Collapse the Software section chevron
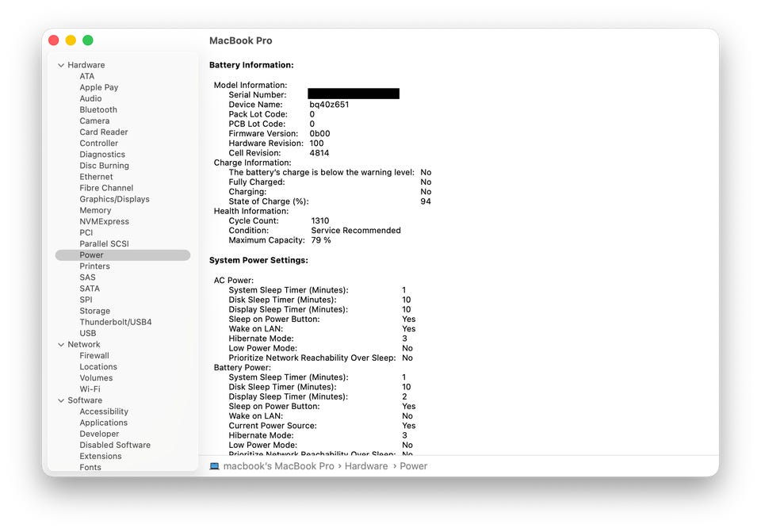The width and height of the screenshot is (761, 532). [61, 400]
